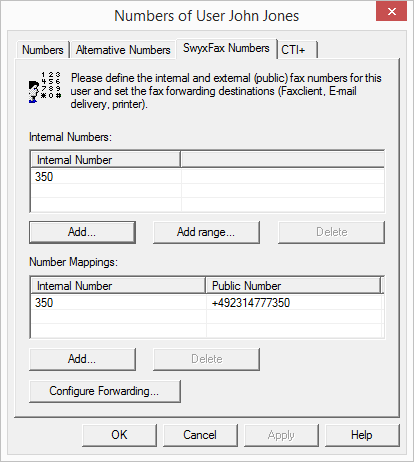The image size is (414, 462).
Task: Select the SwyxFax Numbers tab
Action: 226,48
